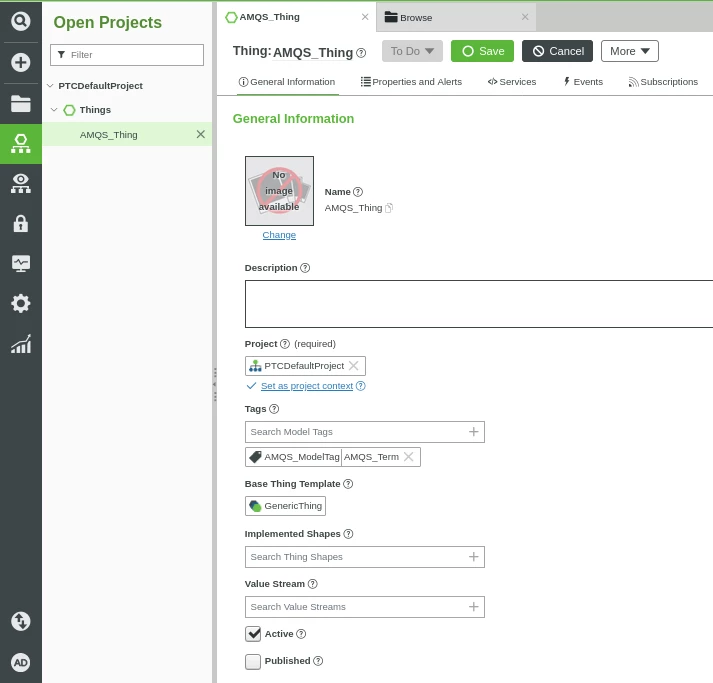Open the Settings gear icon

pyautogui.click(x=20, y=303)
